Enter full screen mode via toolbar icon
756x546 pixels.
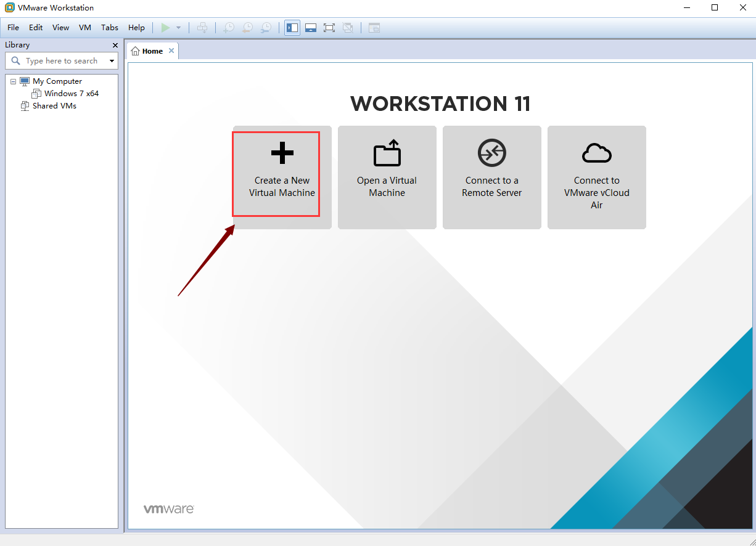[x=329, y=28]
